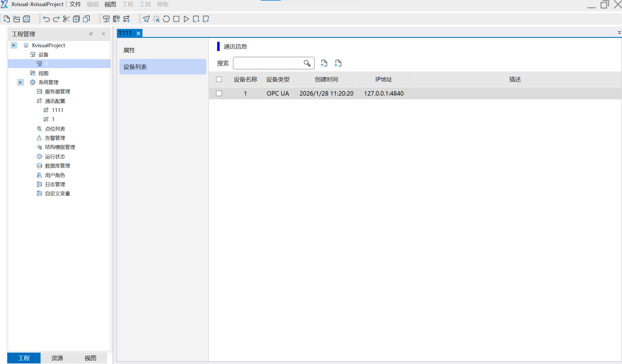622x364 pixels.
Task: Click the new project toolbar icon
Action: pos(6,19)
